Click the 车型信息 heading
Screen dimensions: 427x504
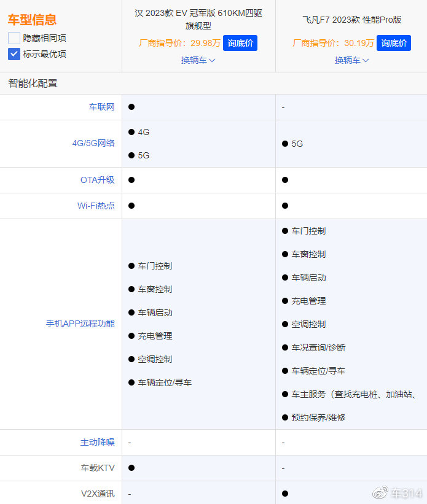point(32,20)
